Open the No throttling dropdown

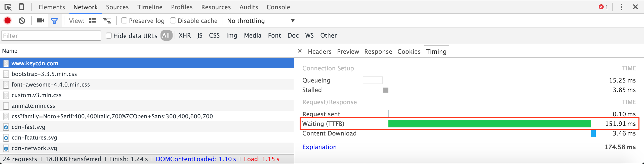260,21
